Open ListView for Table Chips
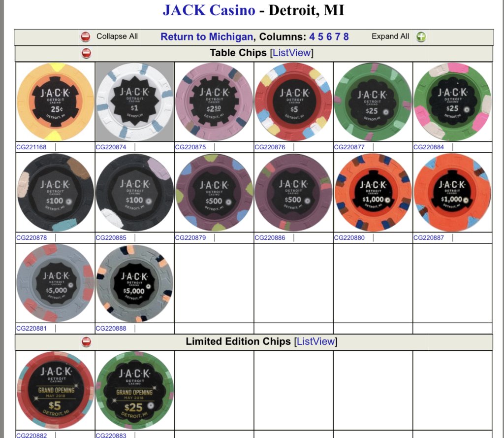The width and height of the screenshot is (504, 438). click(291, 53)
